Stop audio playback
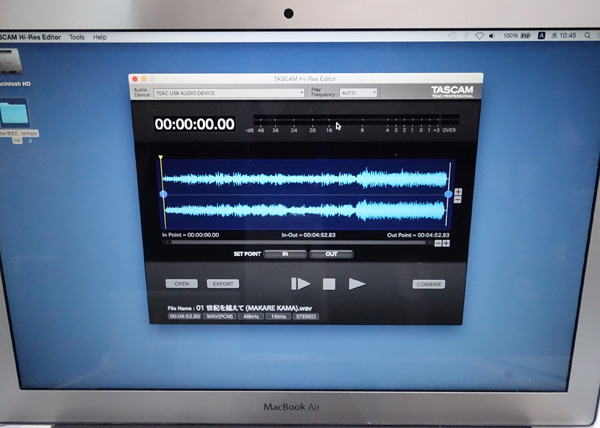Viewport: 600px width, 428px height. tap(329, 284)
